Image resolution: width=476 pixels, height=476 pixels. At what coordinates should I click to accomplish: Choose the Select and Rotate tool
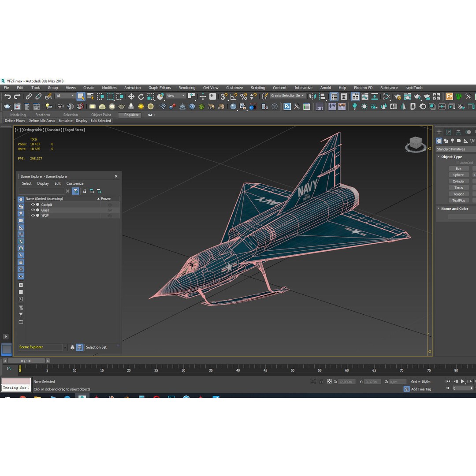[141, 97]
